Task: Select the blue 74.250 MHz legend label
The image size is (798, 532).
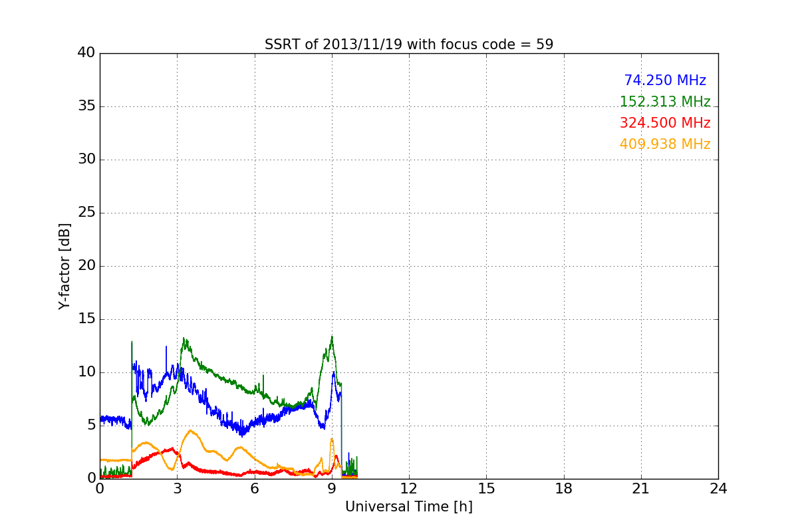Action: coord(665,80)
